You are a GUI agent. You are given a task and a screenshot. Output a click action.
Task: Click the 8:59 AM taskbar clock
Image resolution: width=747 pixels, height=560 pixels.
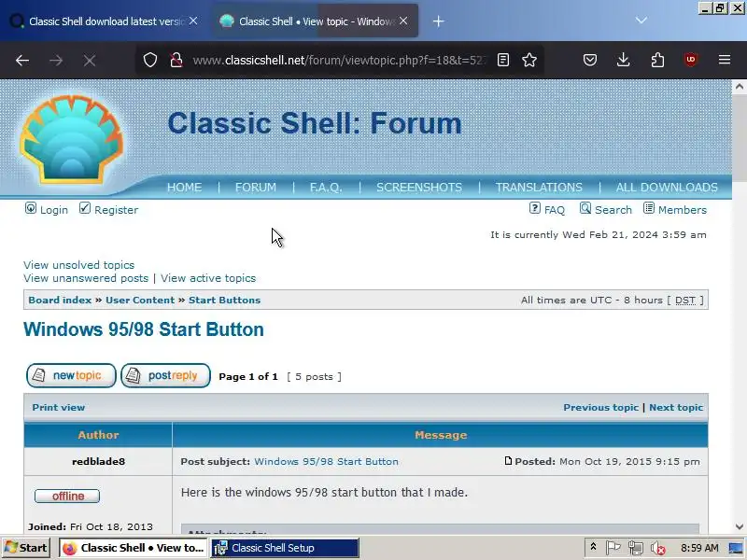(699, 548)
